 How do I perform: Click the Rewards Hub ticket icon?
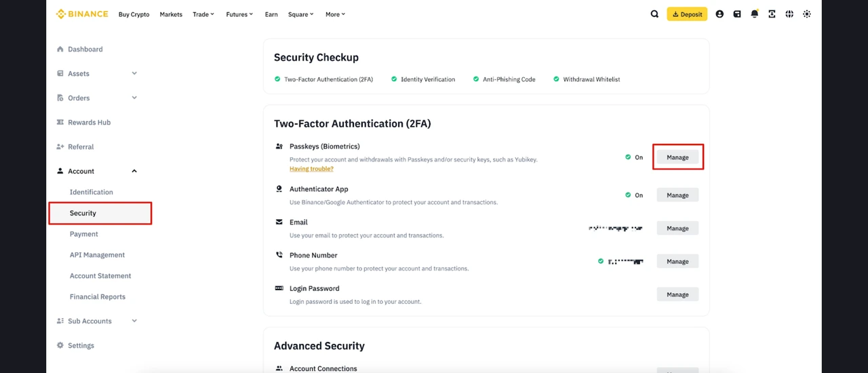[x=60, y=122]
